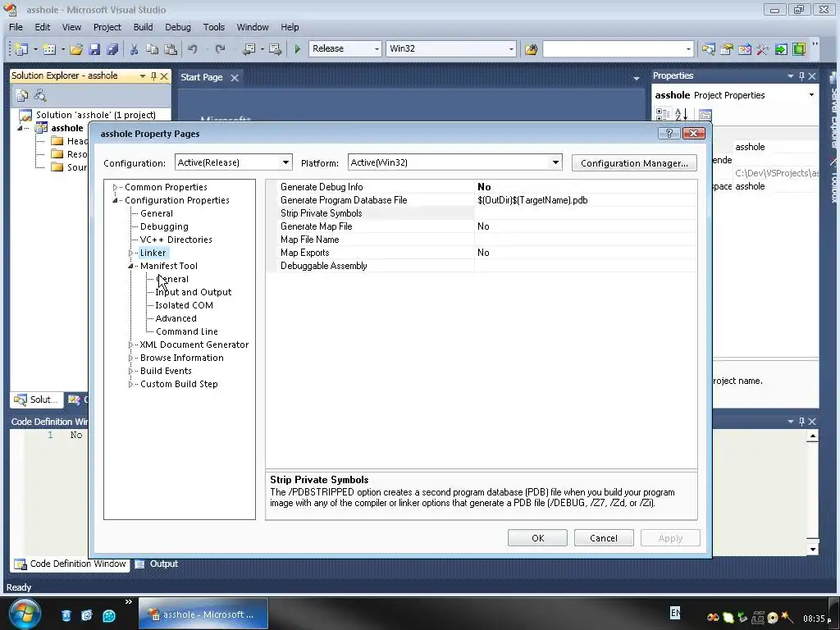Switch to the Start Page tab

point(202,77)
